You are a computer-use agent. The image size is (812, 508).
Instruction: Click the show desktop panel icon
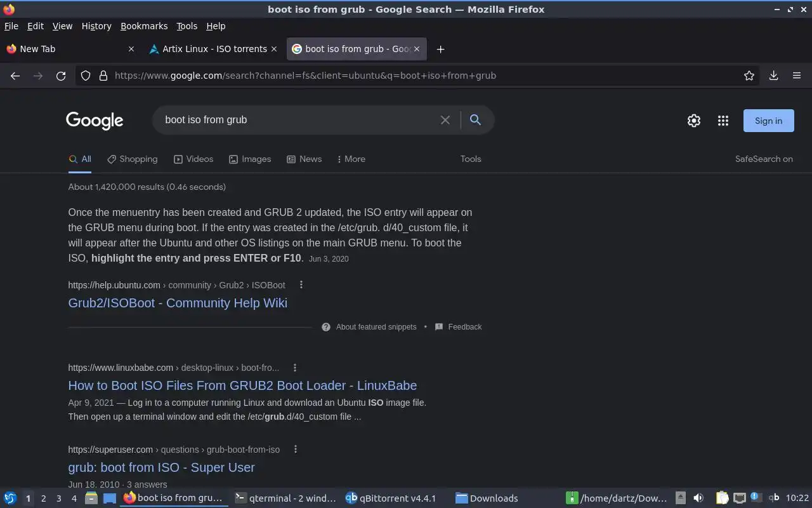[110, 498]
